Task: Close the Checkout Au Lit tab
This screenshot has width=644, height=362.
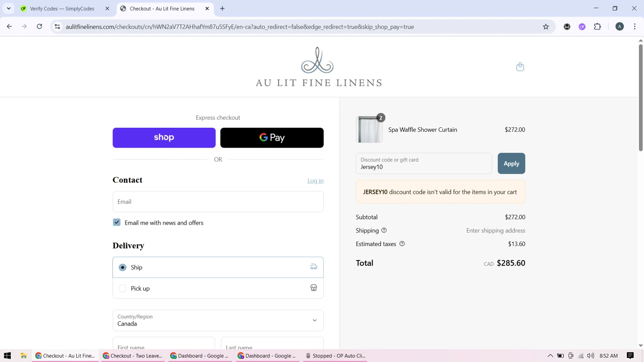Action: (207, 9)
